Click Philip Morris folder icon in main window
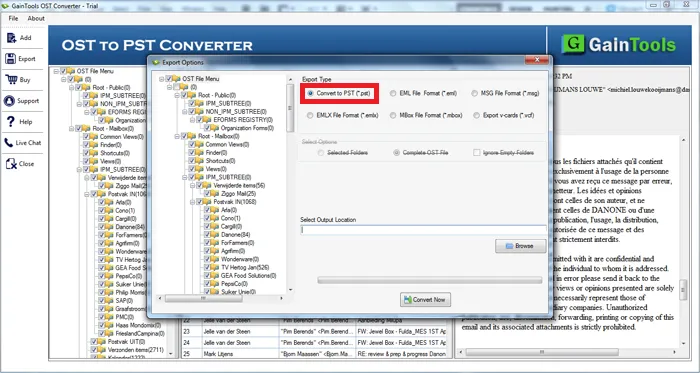The width and height of the screenshot is (700, 373). (109, 292)
